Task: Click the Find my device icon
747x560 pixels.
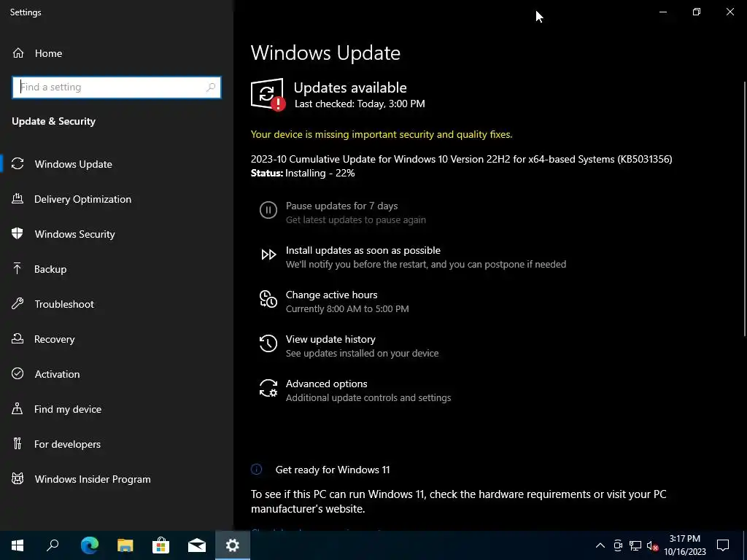Action: 18,409
